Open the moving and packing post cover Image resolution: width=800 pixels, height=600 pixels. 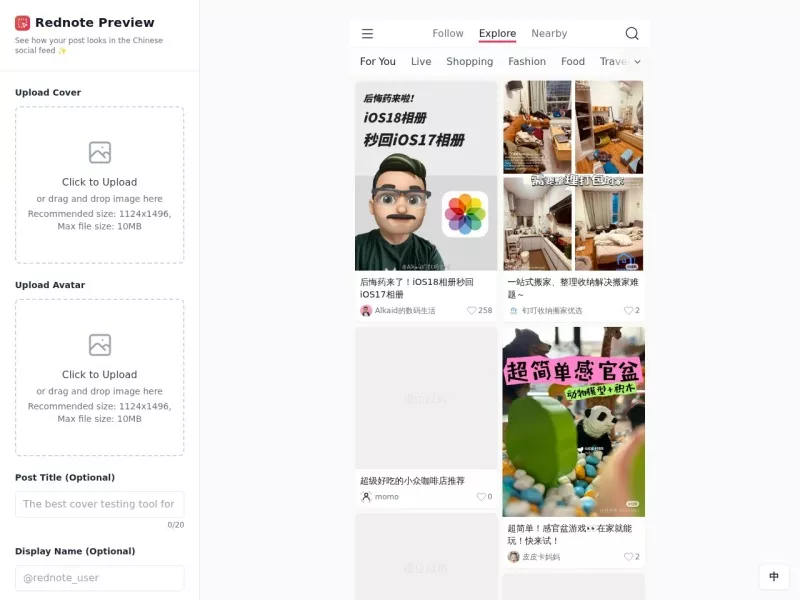[573, 176]
